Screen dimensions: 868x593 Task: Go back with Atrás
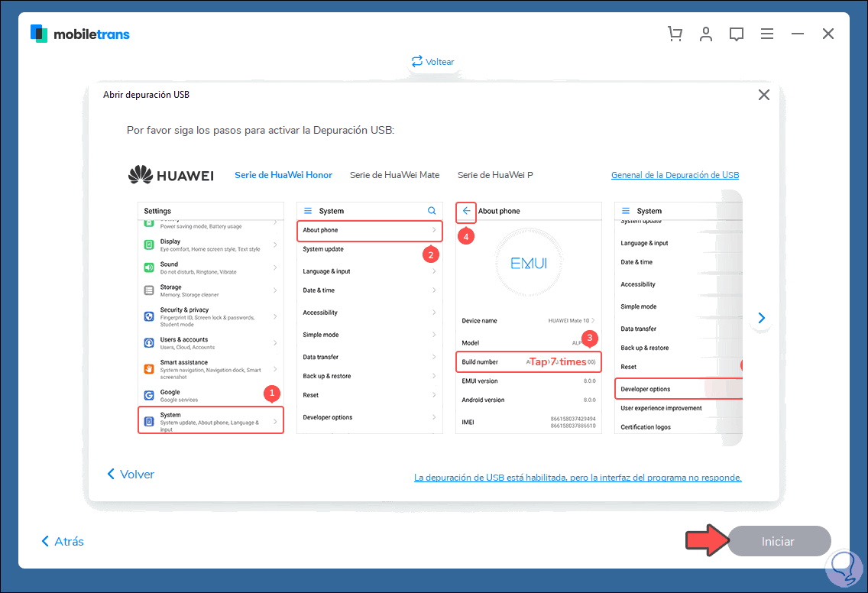(63, 542)
